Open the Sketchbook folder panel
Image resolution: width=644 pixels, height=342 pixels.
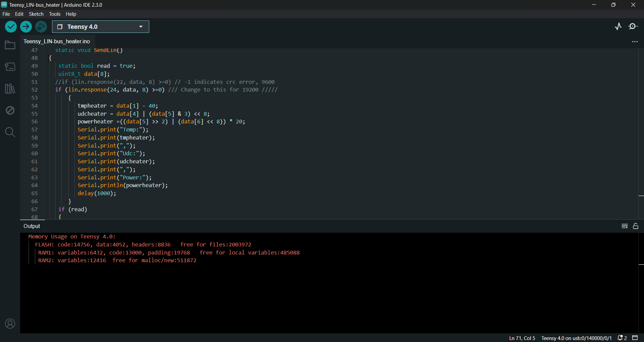tap(10, 45)
